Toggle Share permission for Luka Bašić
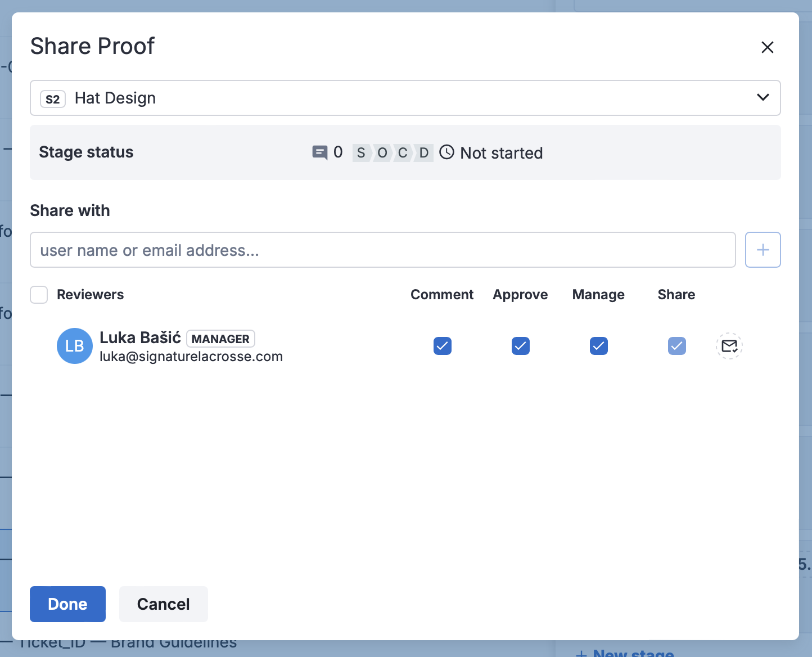Screen dimensions: 812x657 click(x=677, y=346)
